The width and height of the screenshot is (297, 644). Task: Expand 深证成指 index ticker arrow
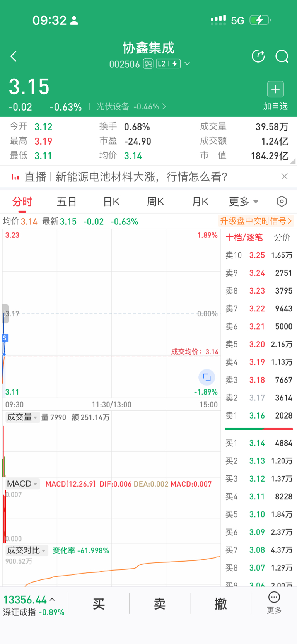coord(52,600)
